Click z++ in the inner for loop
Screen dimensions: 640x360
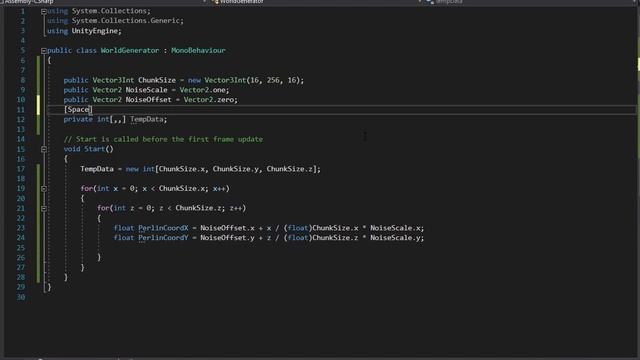(236, 208)
